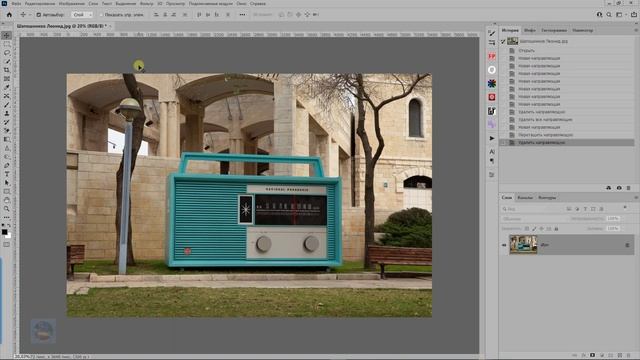The width and height of the screenshot is (640, 360).
Task: Select the Brush tool
Action: [7, 105]
